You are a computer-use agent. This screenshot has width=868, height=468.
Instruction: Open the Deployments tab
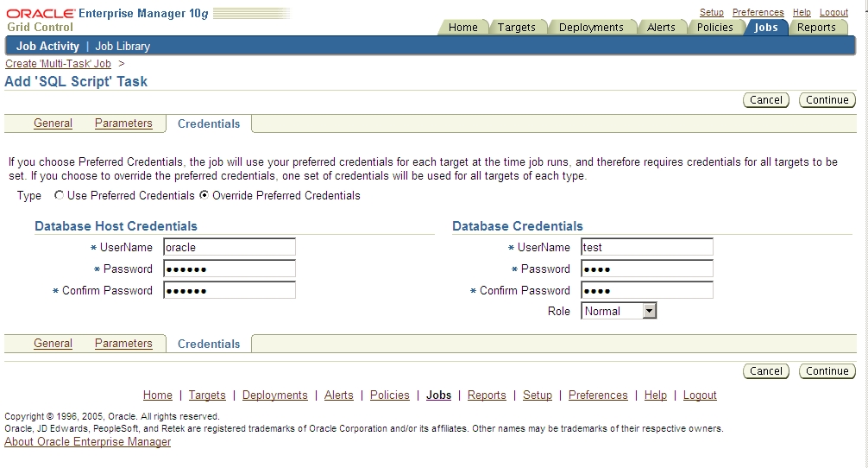click(591, 27)
